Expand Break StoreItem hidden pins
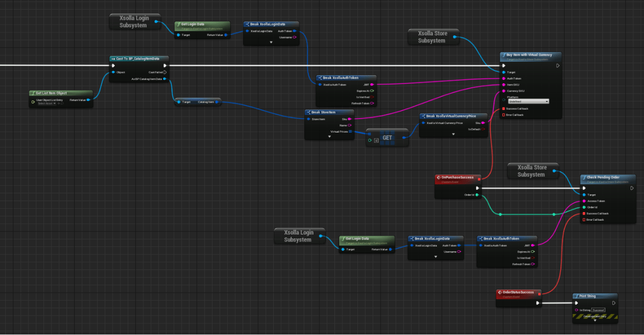This screenshot has width=644, height=335. (x=330, y=137)
